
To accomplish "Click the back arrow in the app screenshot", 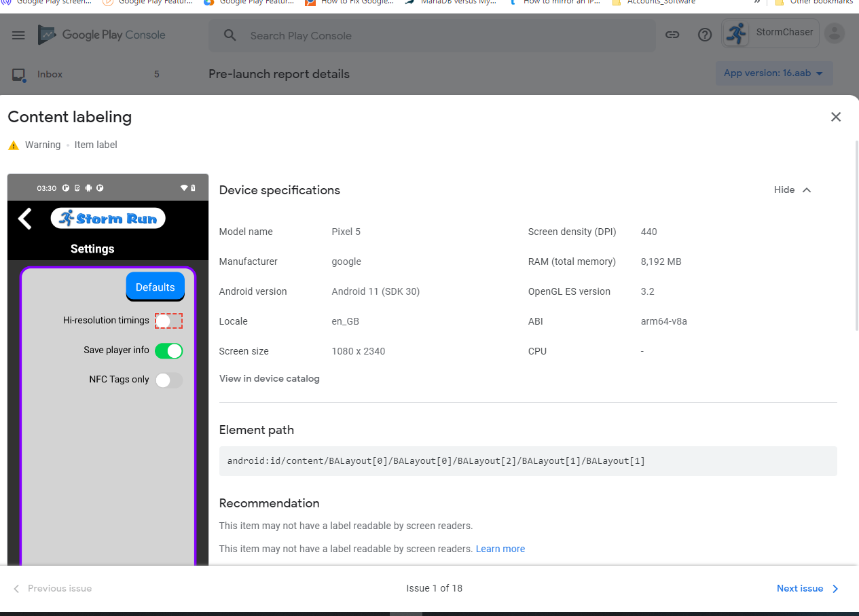I will click(x=25, y=219).
